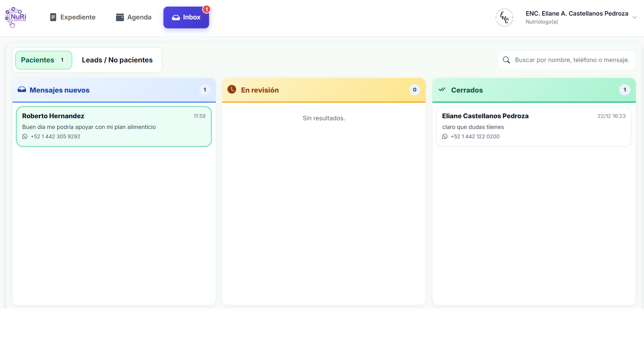Click the Mensajes nuevos column header
The height and width of the screenshot is (355, 644).
[114, 90]
